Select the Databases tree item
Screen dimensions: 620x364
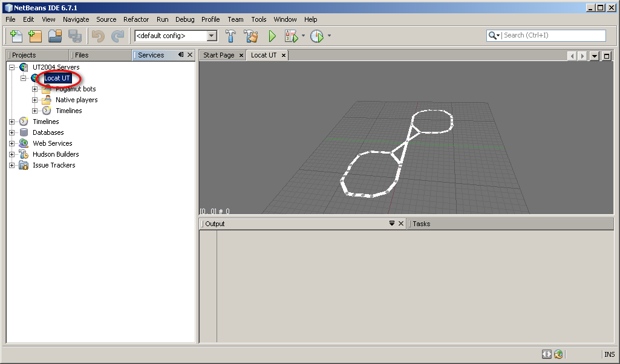pos(48,132)
